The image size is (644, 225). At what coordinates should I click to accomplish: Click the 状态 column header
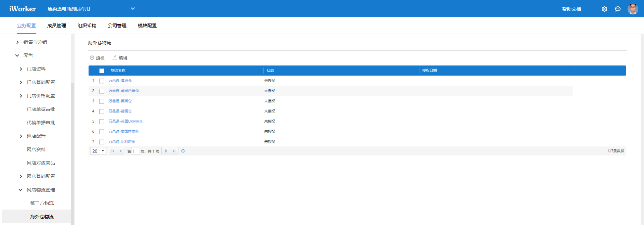270,71
